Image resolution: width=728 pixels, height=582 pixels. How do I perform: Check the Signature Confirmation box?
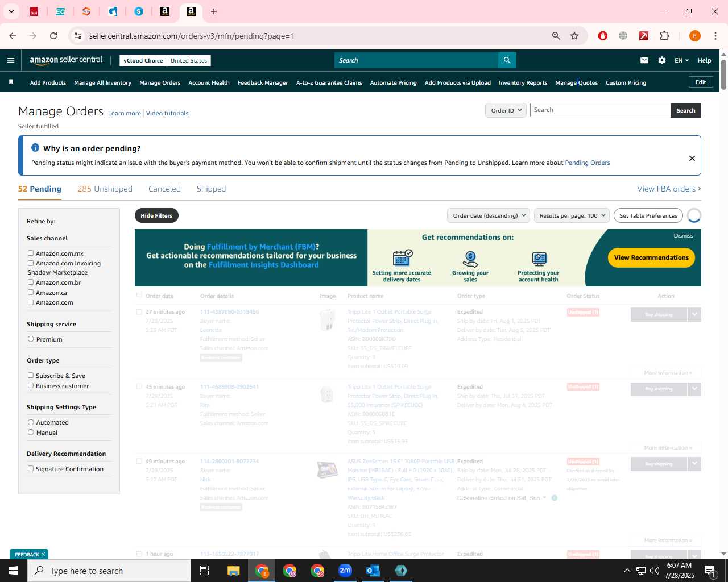(x=31, y=468)
